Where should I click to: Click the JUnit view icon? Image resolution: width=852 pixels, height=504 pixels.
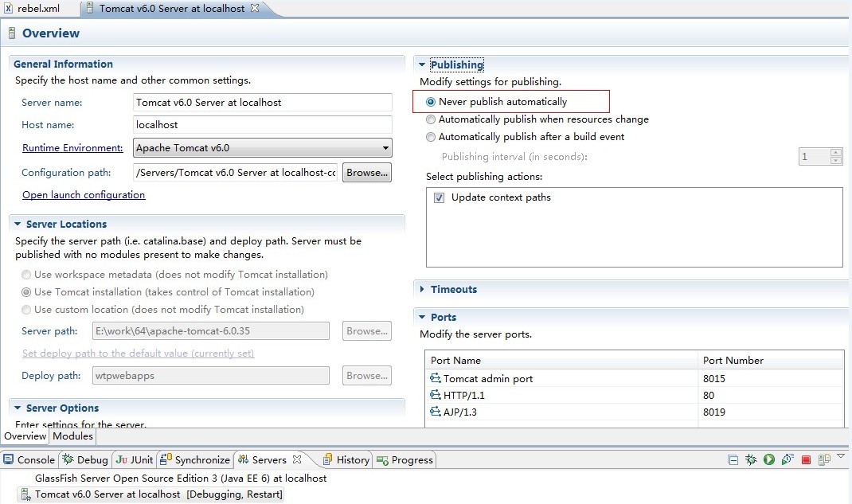point(121,459)
